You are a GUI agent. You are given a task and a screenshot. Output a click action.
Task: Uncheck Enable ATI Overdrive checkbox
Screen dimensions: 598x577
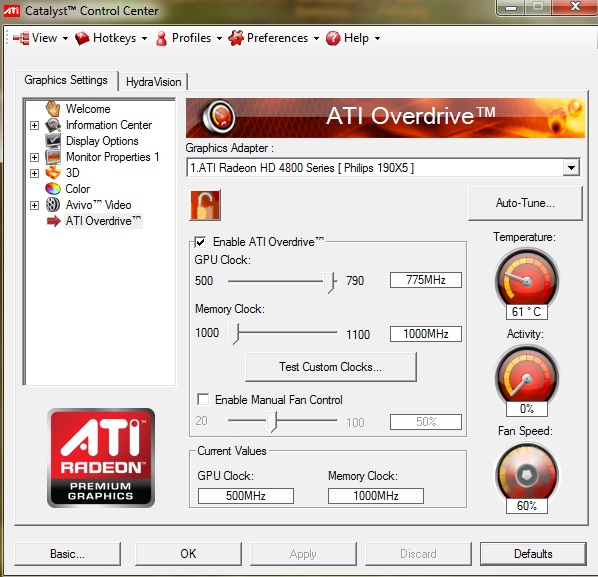(200, 242)
